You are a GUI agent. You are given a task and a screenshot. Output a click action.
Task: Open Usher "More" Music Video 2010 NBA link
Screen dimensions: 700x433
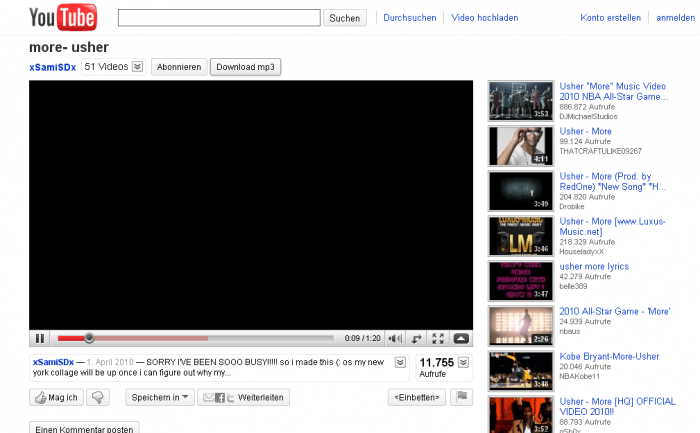click(x=613, y=92)
